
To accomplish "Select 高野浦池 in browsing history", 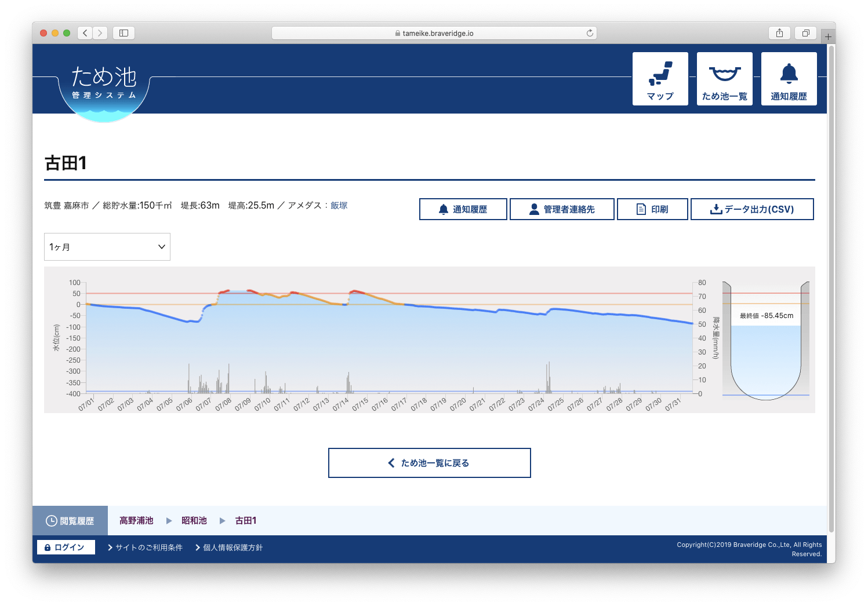I will pyautogui.click(x=136, y=521).
